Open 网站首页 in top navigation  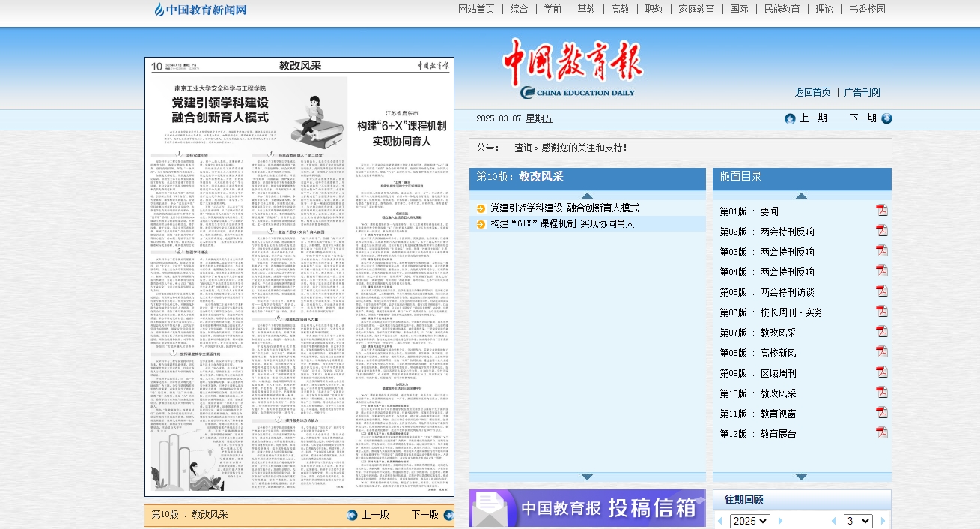pyautogui.click(x=476, y=9)
